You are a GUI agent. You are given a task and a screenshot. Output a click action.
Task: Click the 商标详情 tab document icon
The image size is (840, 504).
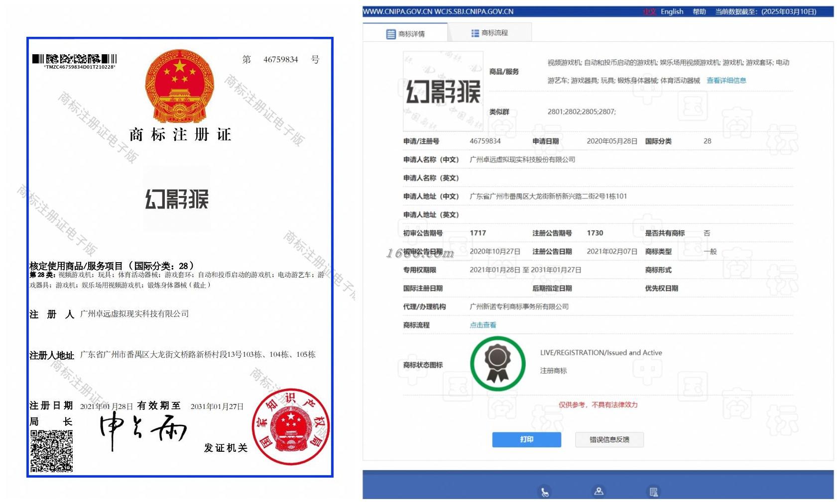click(x=391, y=34)
